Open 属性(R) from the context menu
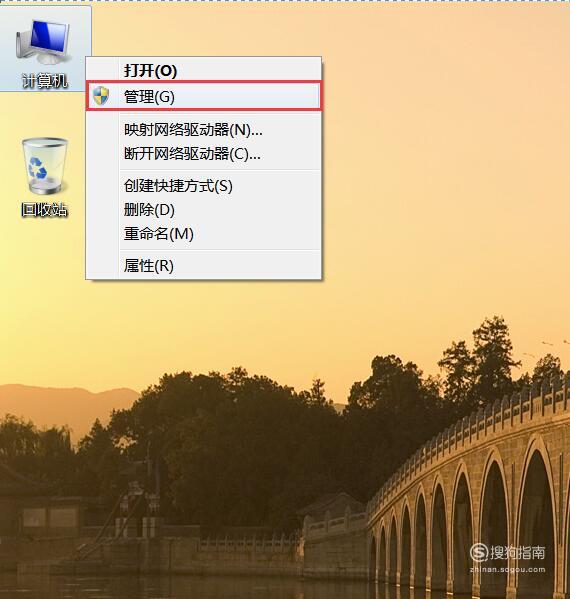This screenshot has width=570, height=599. pyautogui.click(x=204, y=266)
